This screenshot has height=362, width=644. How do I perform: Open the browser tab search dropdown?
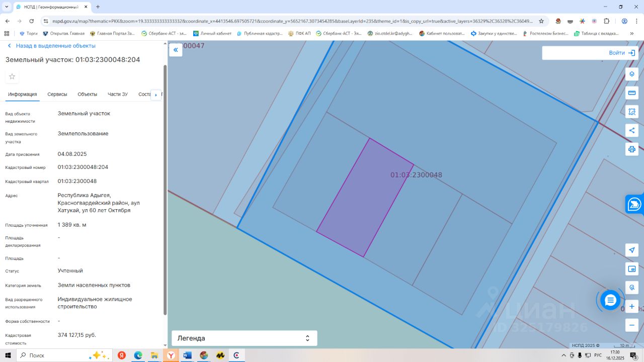(x=7, y=7)
